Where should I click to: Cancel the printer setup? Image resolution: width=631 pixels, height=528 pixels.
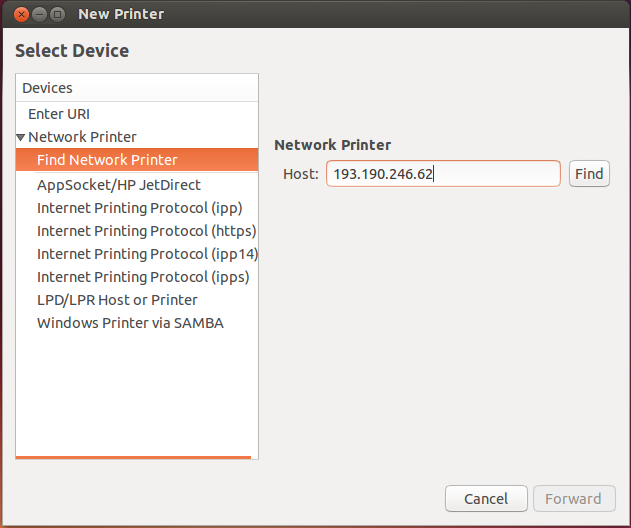tap(485, 498)
